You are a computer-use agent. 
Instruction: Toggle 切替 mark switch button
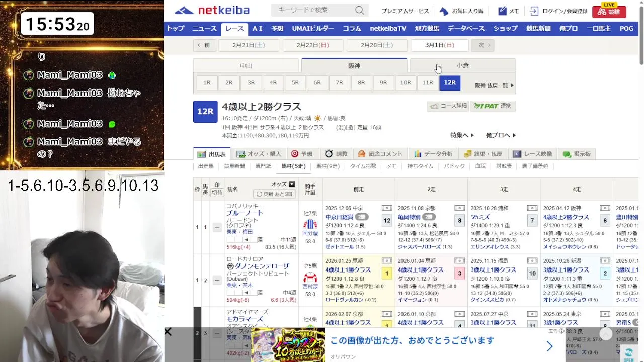click(217, 193)
